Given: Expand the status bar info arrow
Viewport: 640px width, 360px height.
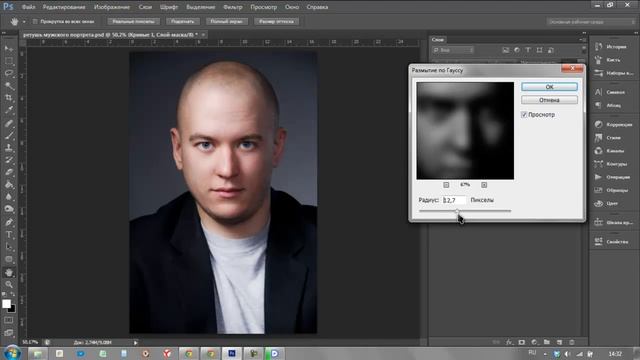Looking at the screenshot, I should pyautogui.click(x=136, y=342).
